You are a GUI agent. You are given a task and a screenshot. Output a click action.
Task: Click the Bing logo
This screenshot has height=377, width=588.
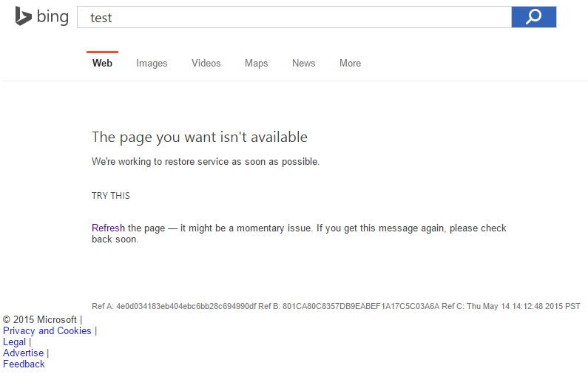pyautogui.click(x=41, y=16)
